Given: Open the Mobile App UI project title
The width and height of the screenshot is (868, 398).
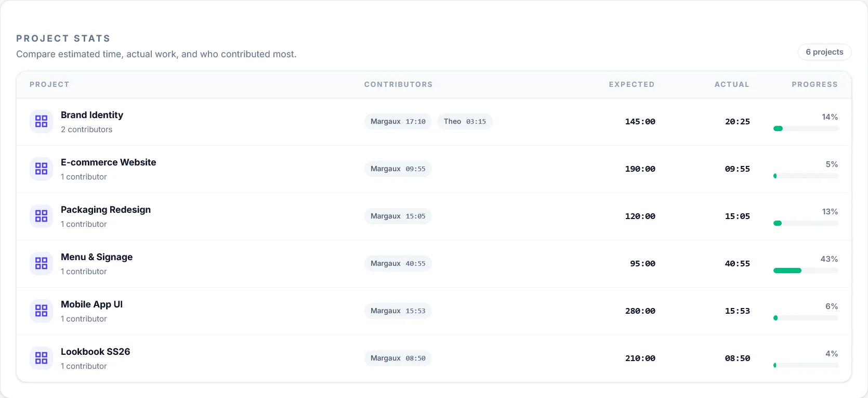Looking at the screenshot, I should (x=91, y=304).
